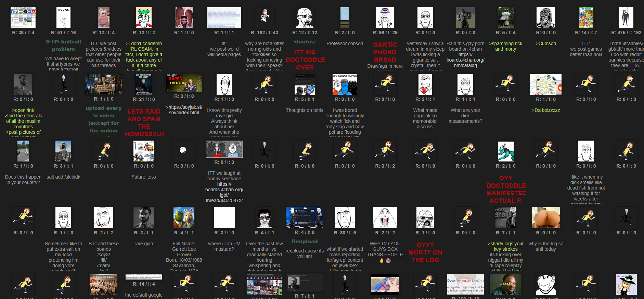Click the red "OYYY MORTY ON THE LOG" heading
Viewport: 644px width, 299px height.
click(x=425, y=252)
